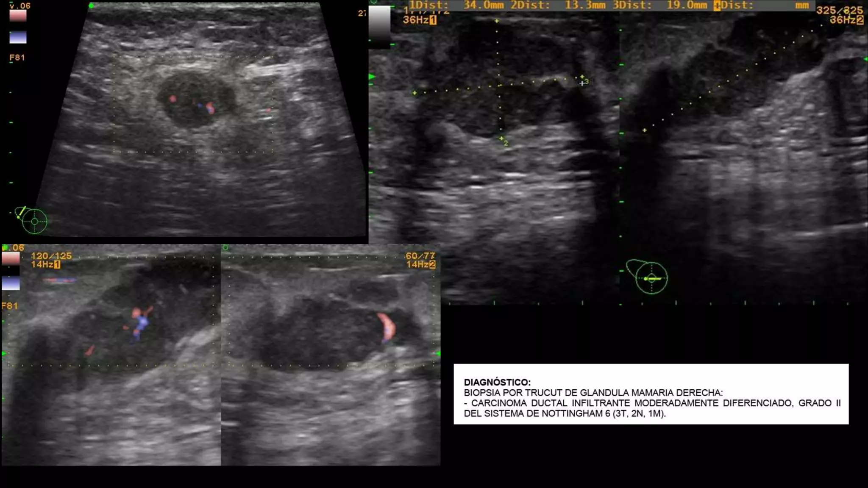Click the BIOPSIA POR TRUCUT line
Viewport: 868px width, 488px height.
point(593,393)
